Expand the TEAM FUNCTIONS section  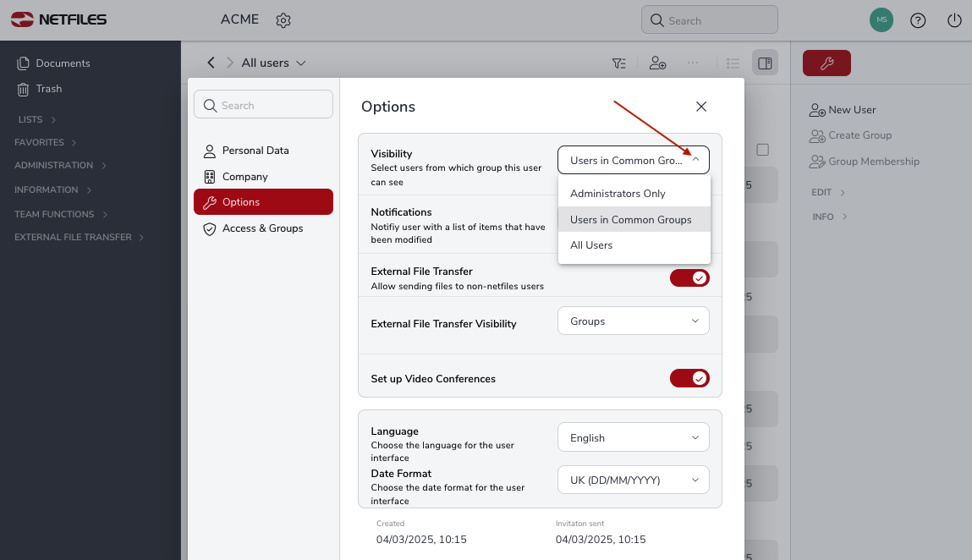61,214
